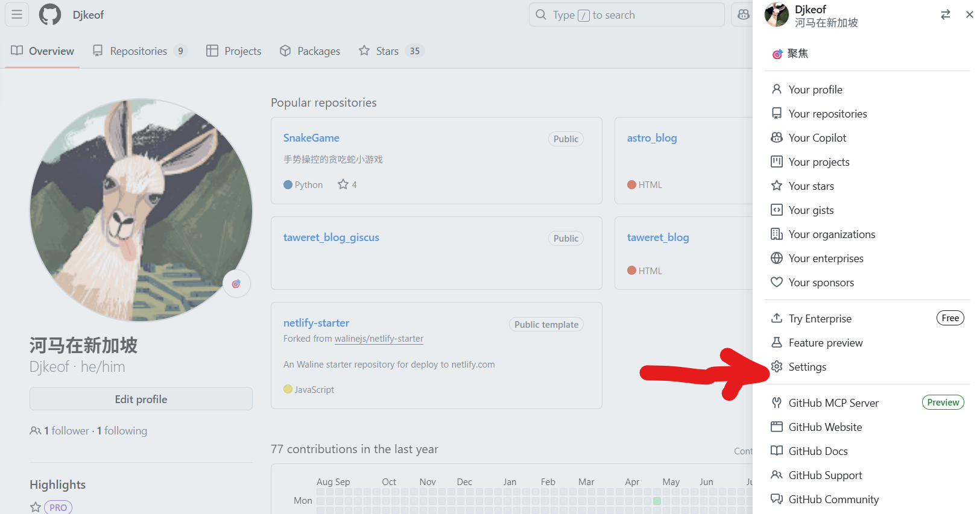Open Your profile menu item
Screen dimensions: 980x514
click(x=867, y=89)
